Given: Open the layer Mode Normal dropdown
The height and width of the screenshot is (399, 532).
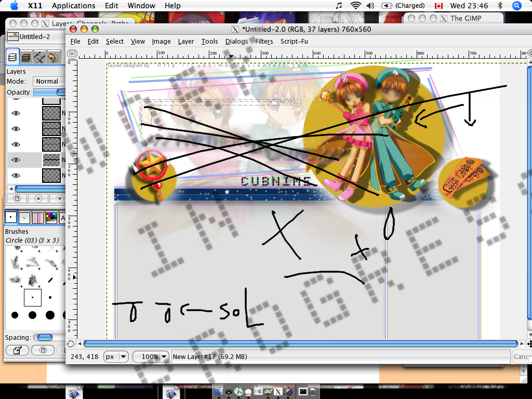Looking at the screenshot, I should [x=49, y=82].
